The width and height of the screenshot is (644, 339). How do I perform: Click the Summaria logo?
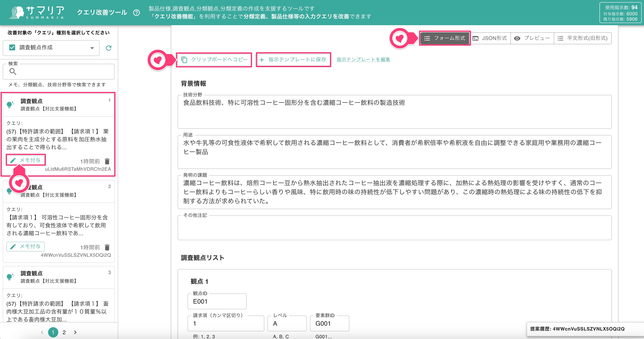(x=37, y=12)
